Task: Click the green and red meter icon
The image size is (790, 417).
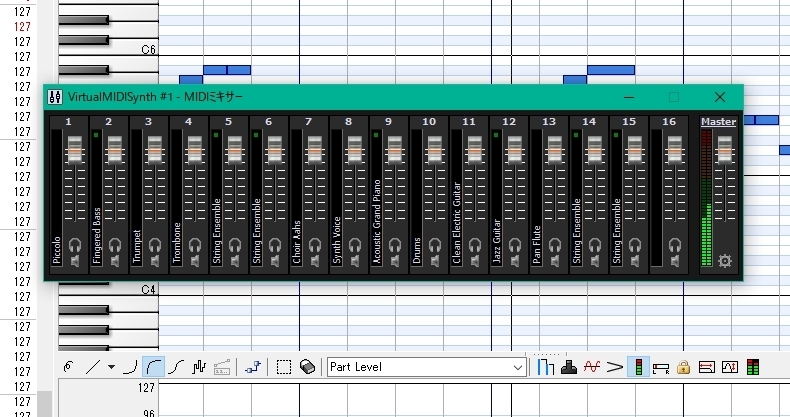Action: [x=753, y=367]
